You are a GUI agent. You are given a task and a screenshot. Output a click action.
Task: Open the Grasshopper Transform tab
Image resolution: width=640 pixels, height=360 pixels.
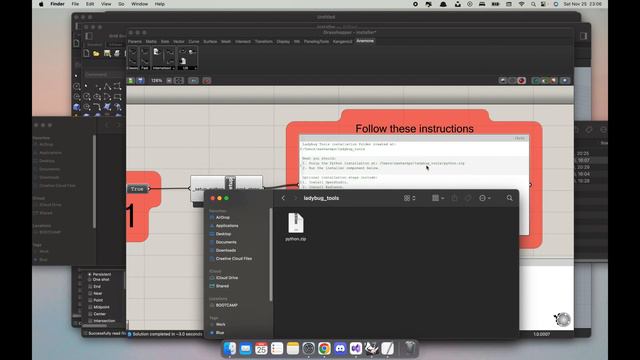tap(264, 42)
